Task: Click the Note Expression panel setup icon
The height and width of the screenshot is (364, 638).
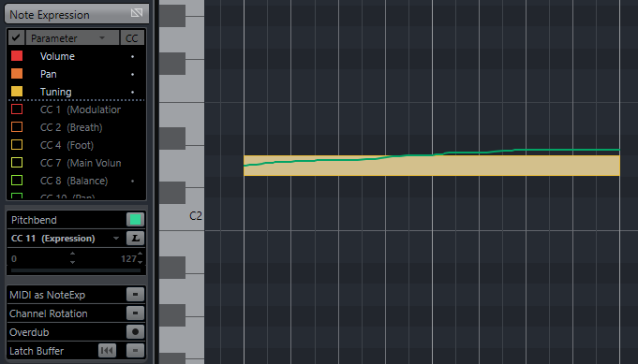Action: pos(137,13)
